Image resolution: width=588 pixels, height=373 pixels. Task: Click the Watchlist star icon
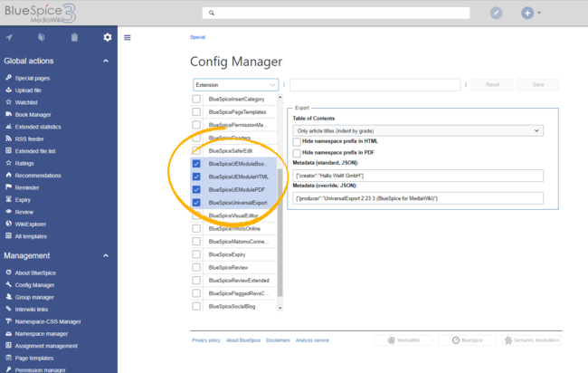9,102
